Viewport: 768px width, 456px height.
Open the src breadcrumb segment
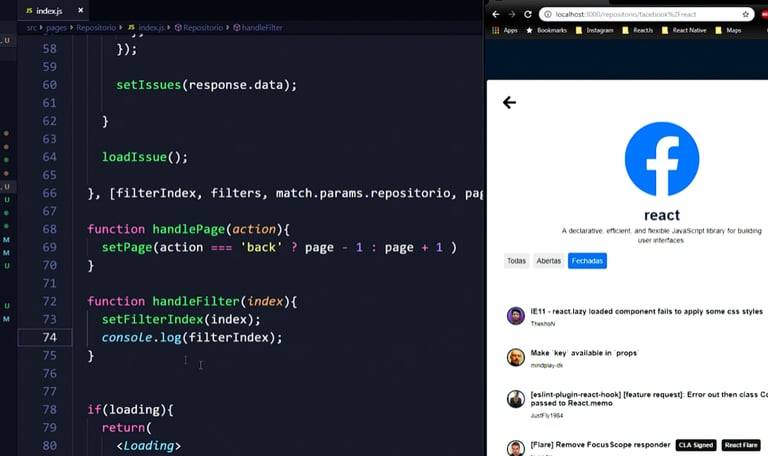pos(31,27)
